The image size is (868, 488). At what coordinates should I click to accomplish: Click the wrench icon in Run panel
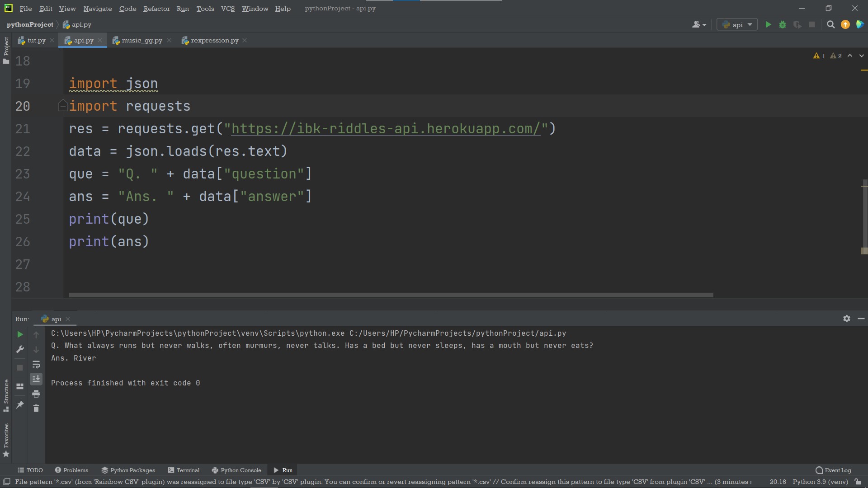(x=20, y=349)
